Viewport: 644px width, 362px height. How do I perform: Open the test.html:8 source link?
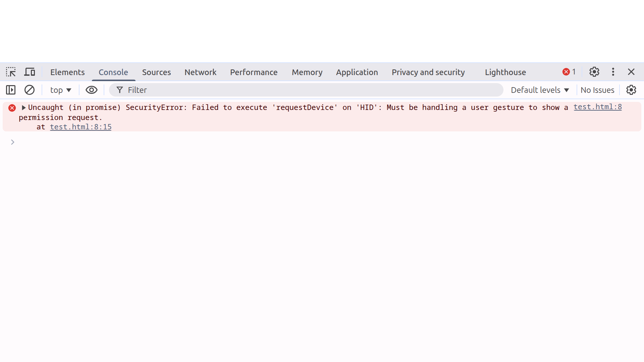(597, 107)
